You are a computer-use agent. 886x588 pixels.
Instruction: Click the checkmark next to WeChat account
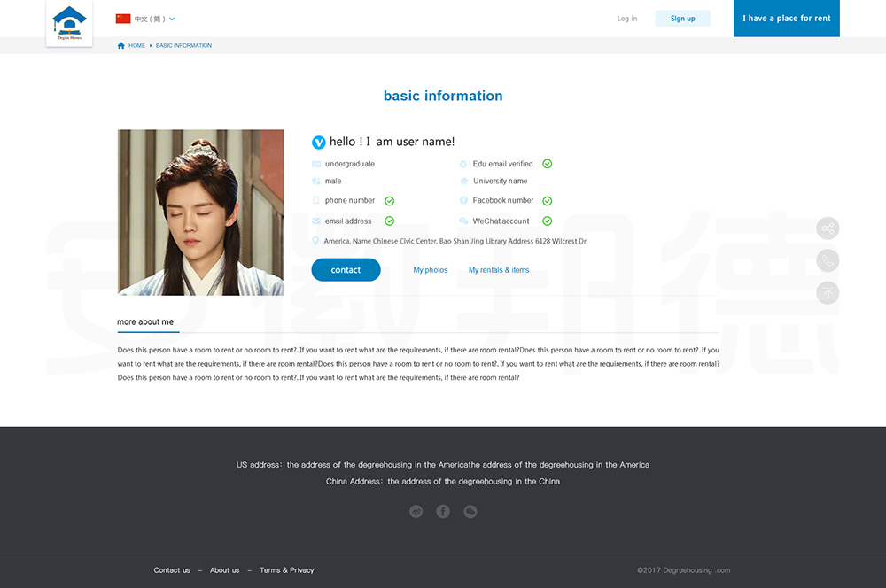(548, 221)
